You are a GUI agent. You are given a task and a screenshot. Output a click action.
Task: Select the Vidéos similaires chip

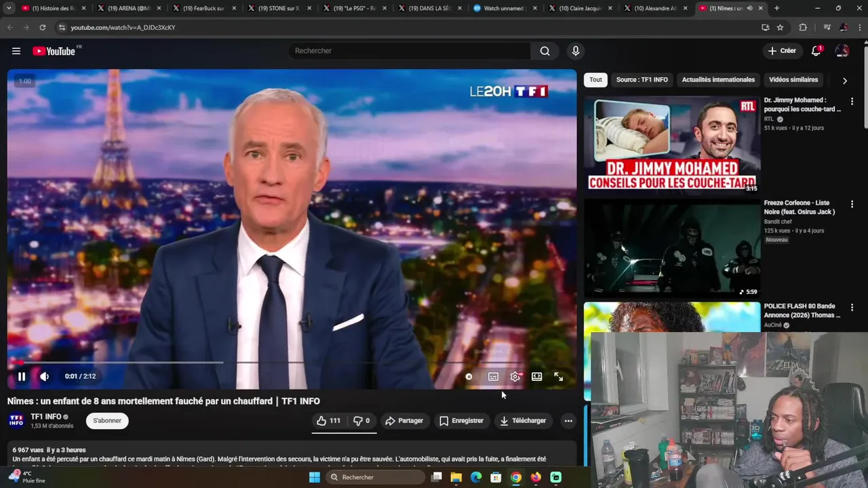(793, 80)
